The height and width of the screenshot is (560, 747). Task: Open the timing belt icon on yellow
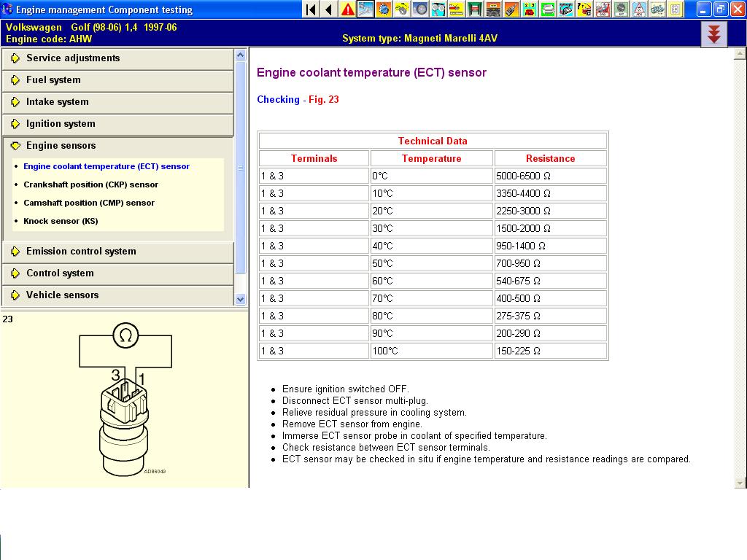(x=402, y=9)
